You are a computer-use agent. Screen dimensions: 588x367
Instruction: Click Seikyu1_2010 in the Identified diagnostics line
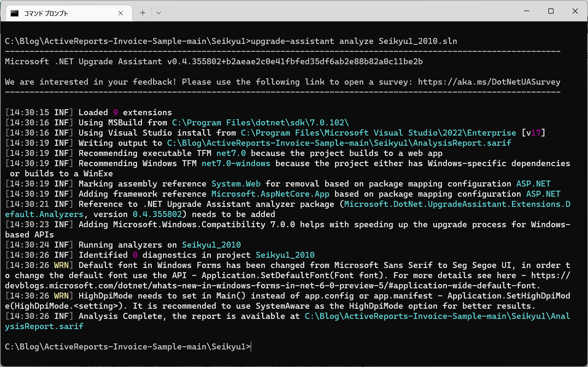(x=285, y=255)
